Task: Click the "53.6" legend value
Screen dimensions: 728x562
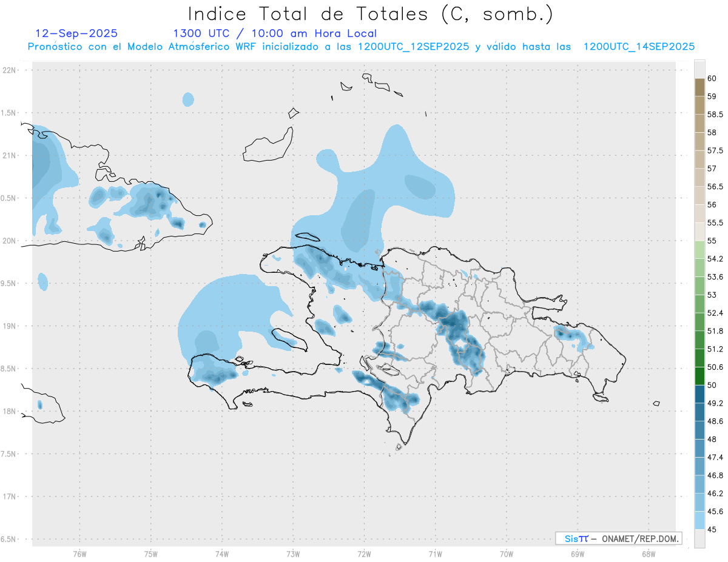Action: 715,277
